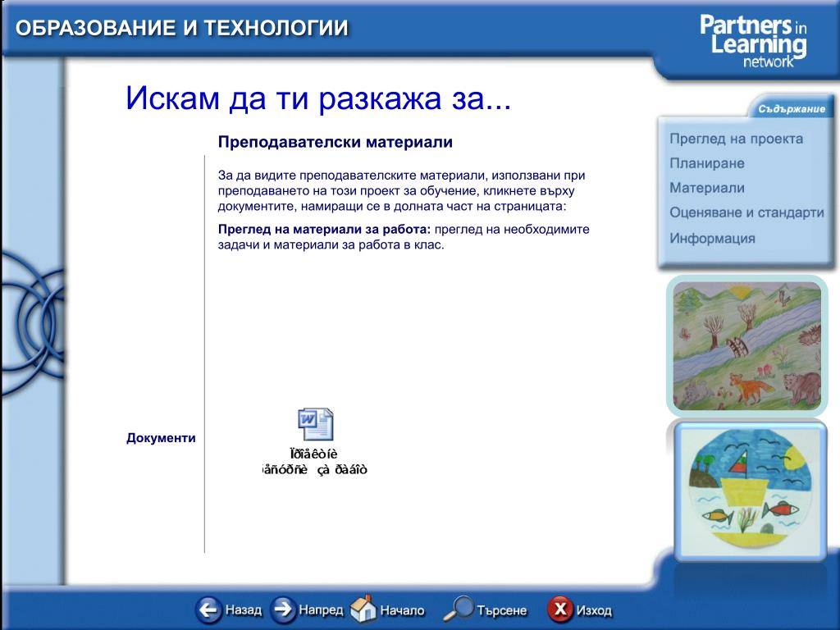The height and width of the screenshot is (630, 840).
Task: Click the Назад back arrow icon
Action: [208, 609]
